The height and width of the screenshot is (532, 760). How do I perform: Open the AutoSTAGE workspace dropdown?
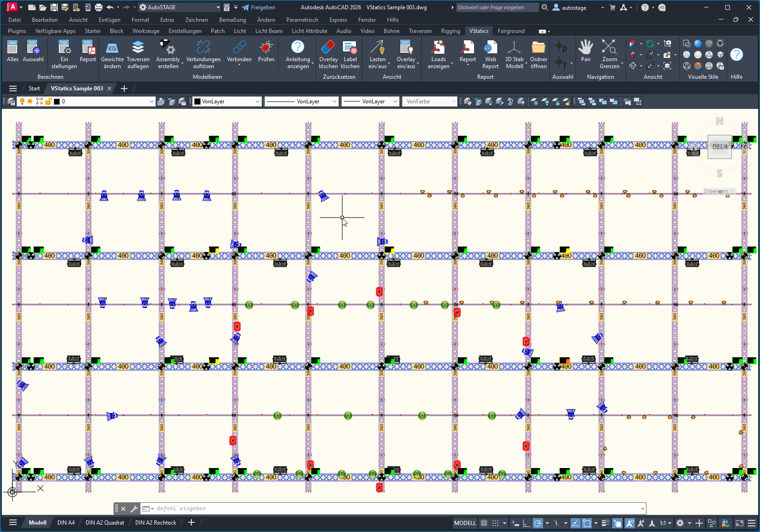(x=180, y=7)
